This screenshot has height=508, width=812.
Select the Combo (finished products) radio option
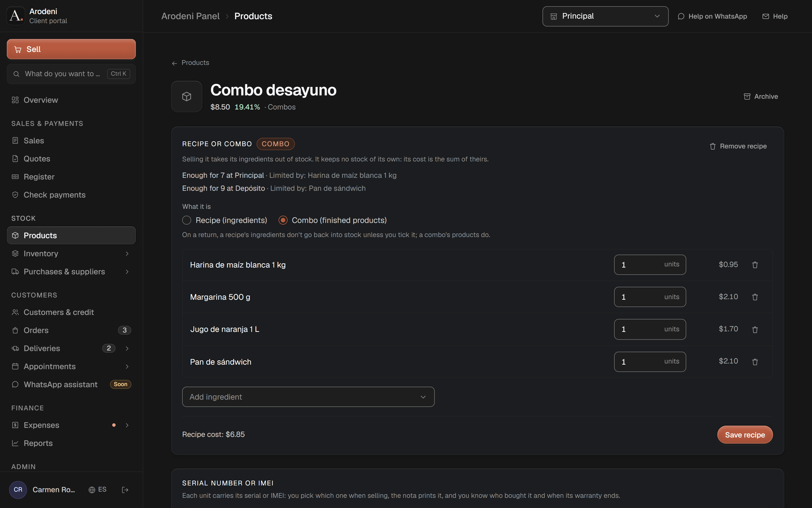tap(283, 220)
